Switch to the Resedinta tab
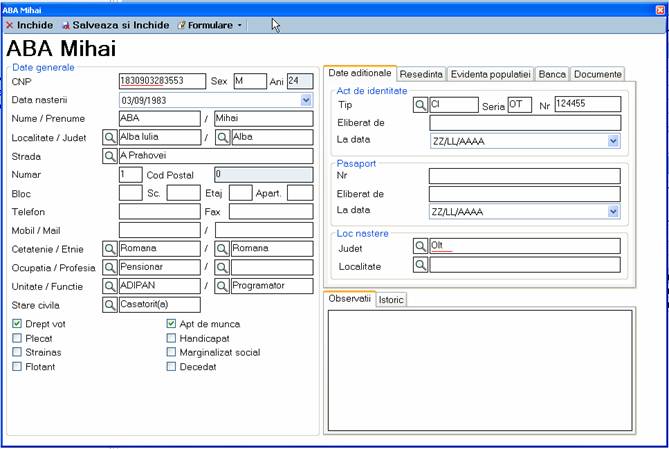The height and width of the screenshot is (449, 669). 421,74
